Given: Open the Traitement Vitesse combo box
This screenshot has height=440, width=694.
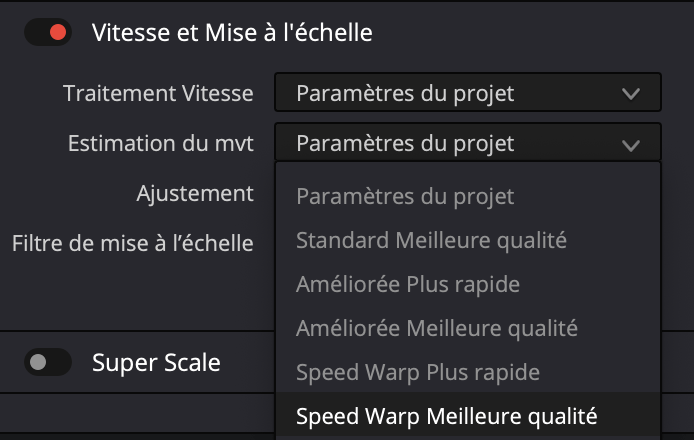Looking at the screenshot, I should click(x=467, y=93).
